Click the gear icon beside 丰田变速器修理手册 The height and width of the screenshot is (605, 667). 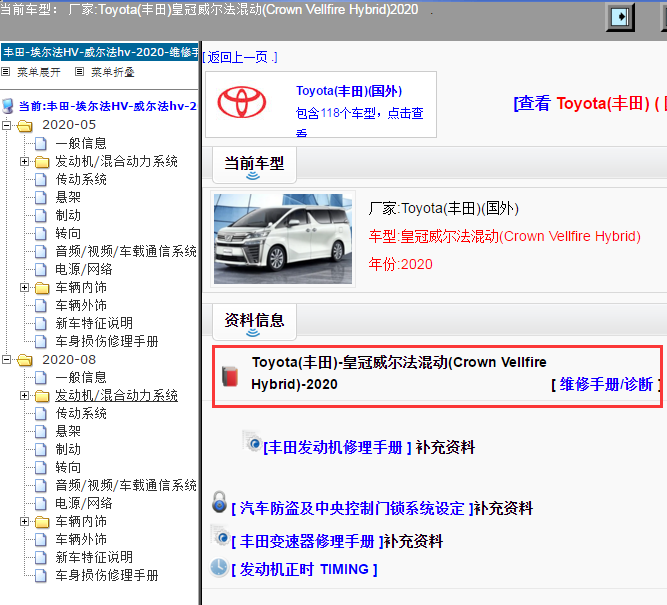[x=221, y=536]
